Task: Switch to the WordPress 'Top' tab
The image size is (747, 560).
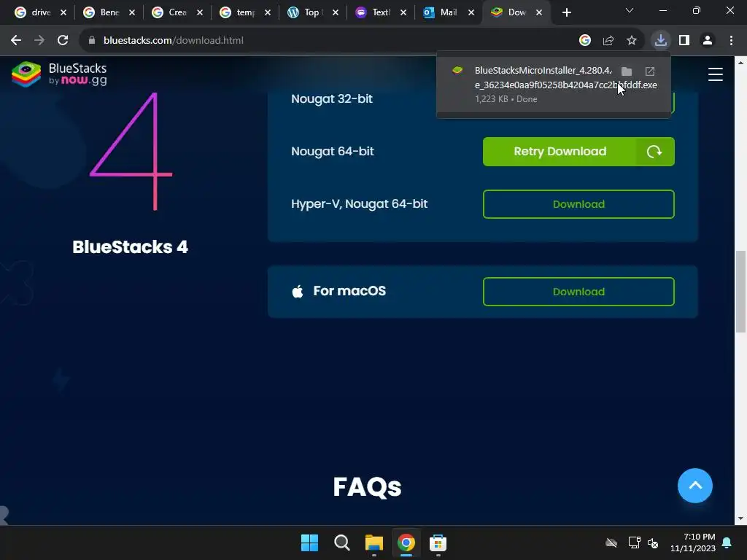Action: tap(306, 12)
